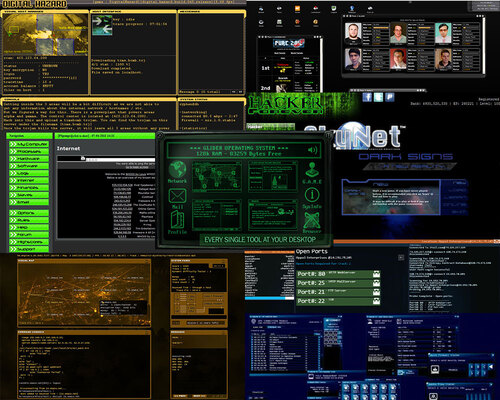This screenshot has height=400, width=500.
Task: Click the blue P social icon
Action: coord(390,97)
